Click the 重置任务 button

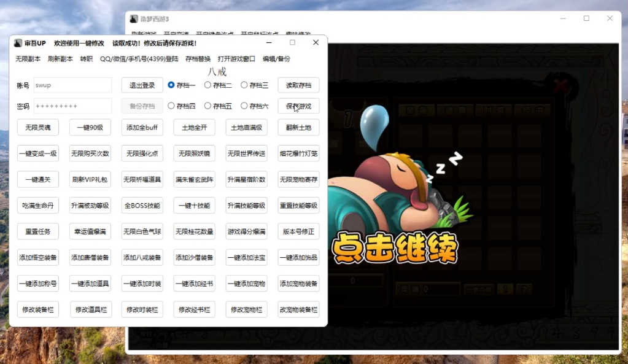[38, 231]
